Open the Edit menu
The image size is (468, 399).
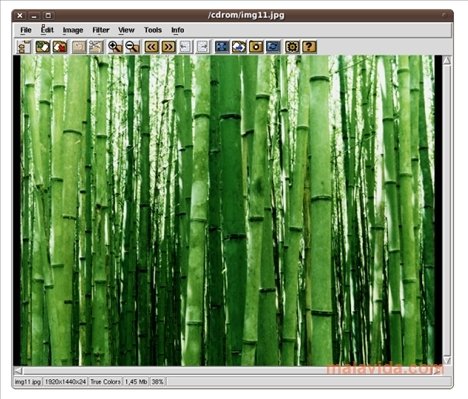tap(47, 30)
